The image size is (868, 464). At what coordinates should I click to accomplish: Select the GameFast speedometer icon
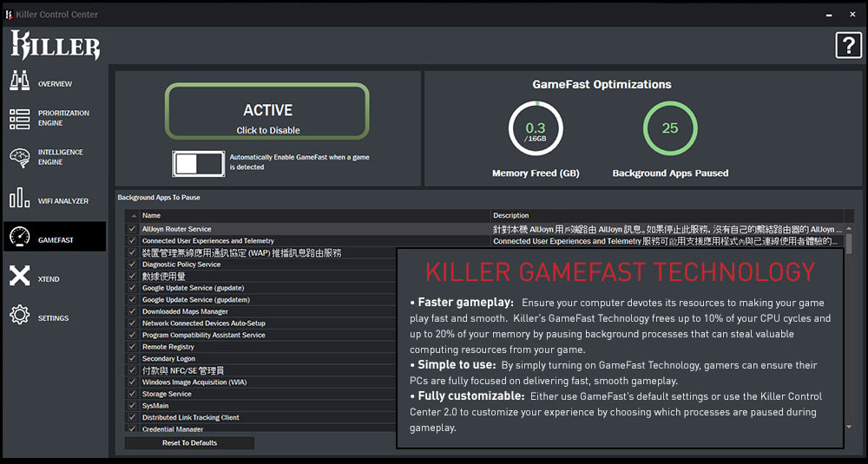pos(20,237)
